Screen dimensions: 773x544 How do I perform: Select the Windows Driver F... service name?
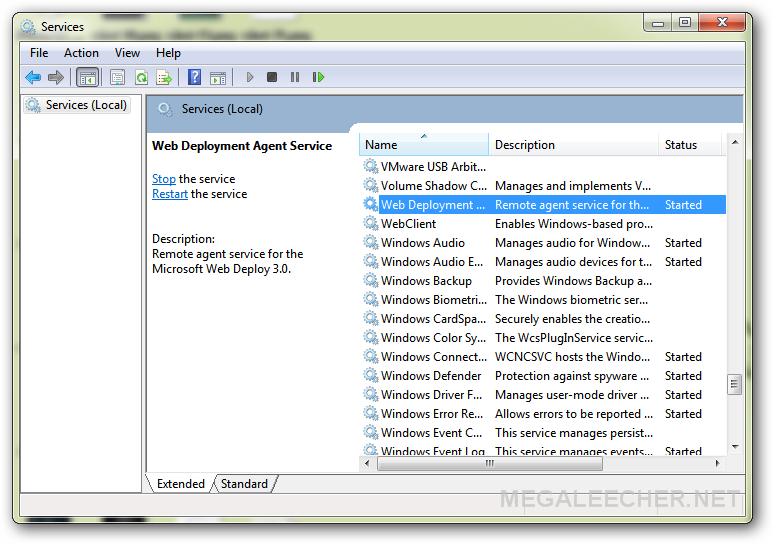coord(431,395)
